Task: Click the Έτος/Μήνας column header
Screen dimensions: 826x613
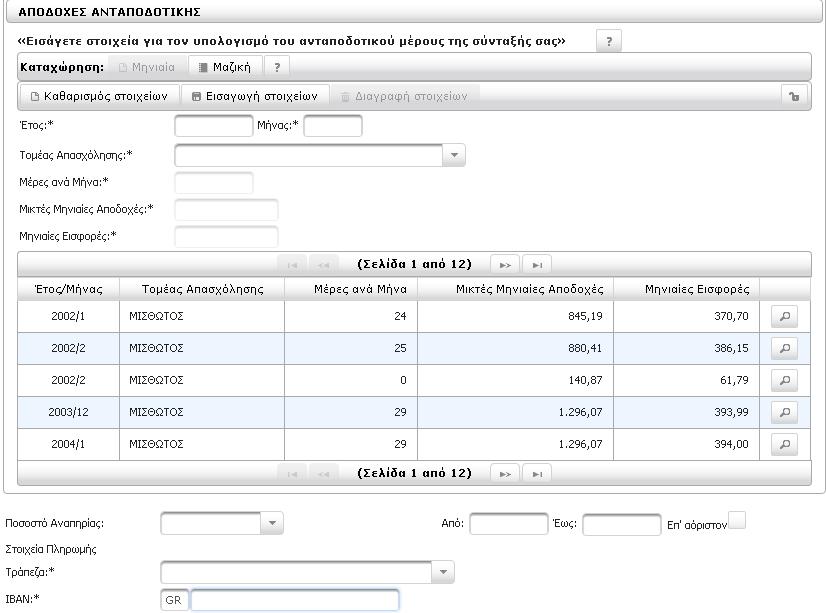Action: point(68,289)
